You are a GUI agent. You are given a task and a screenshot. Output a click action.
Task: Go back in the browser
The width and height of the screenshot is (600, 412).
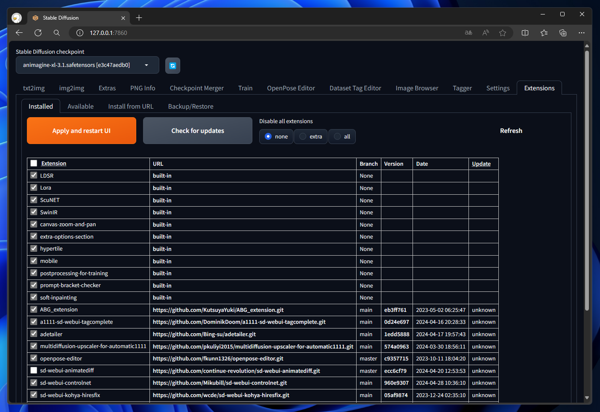click(19, 33)
